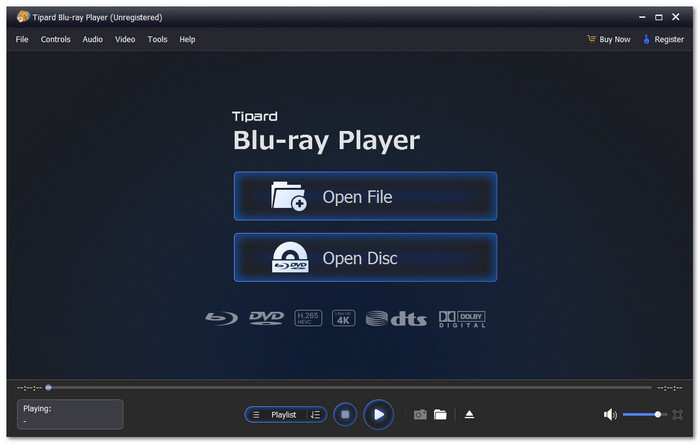Mute audio via the speaker icon
Viewport: 700px width, 444px height.
pyautogui.click(x=610, y=415)
